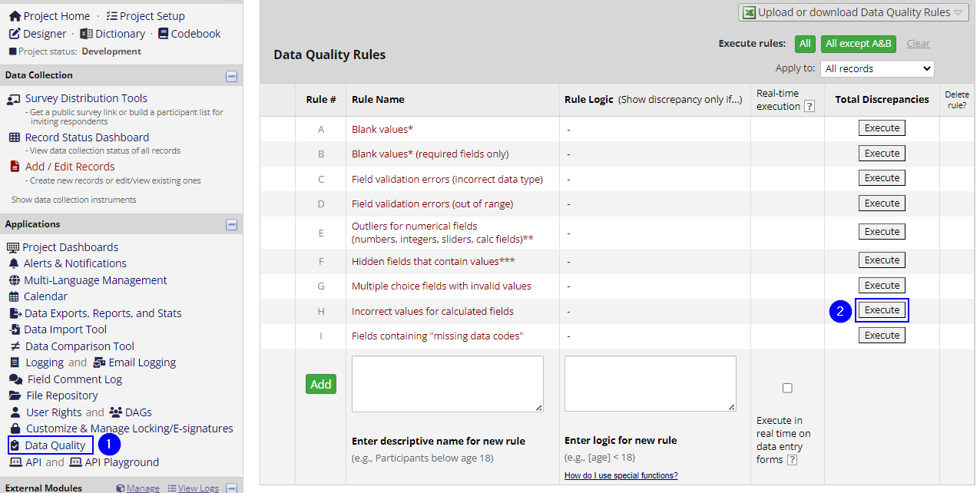Open the Apply to records dropdown
Image resolution: width=980 pixels, height=493 pixels.
(x=876, y=68)
